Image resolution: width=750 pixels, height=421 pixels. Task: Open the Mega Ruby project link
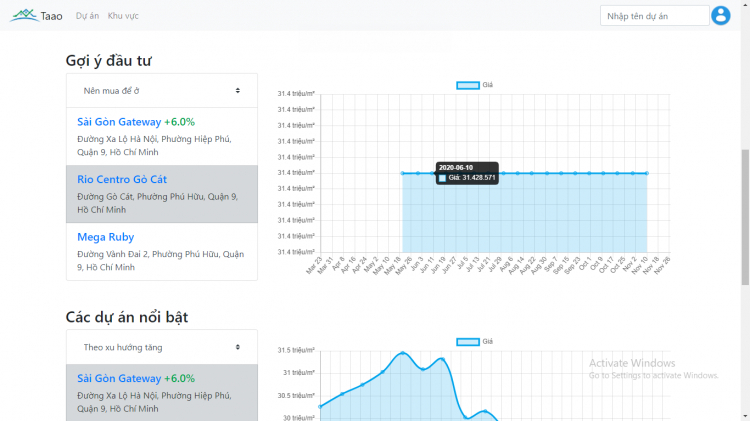[x=106, y=237]
